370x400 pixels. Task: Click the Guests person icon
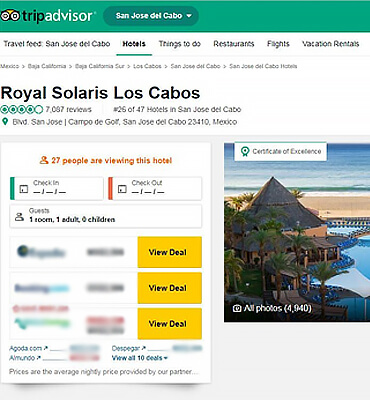coord(20,217)
